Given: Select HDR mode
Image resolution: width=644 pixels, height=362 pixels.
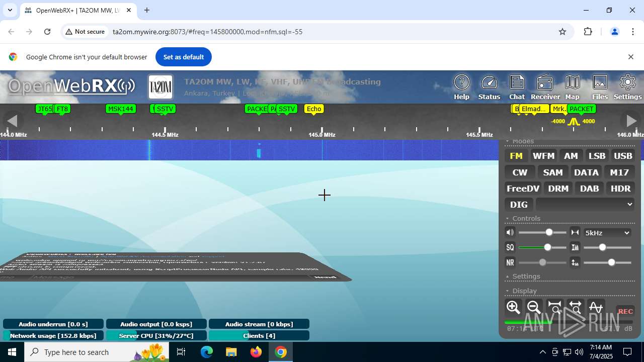Looking at the screenshot, I should click(x=620, y=189).
